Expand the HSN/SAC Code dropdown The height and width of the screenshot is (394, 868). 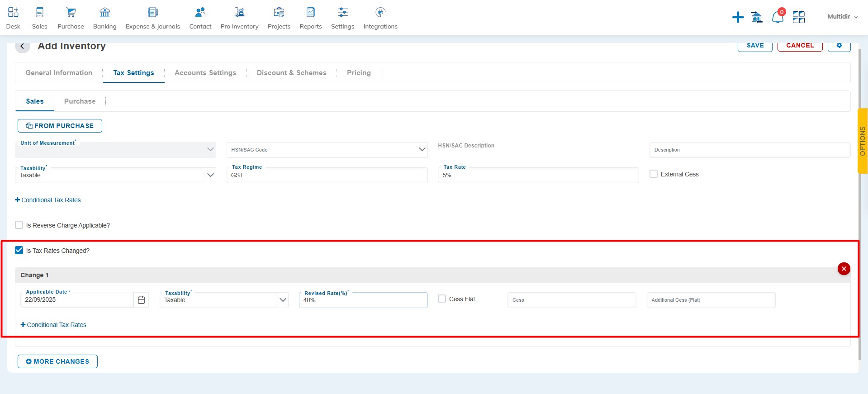[422, 150]
